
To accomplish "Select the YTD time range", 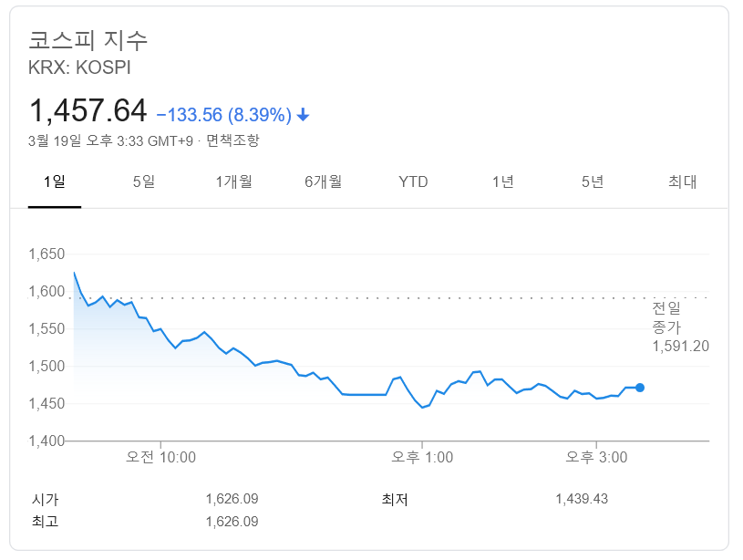I will 414,181.
